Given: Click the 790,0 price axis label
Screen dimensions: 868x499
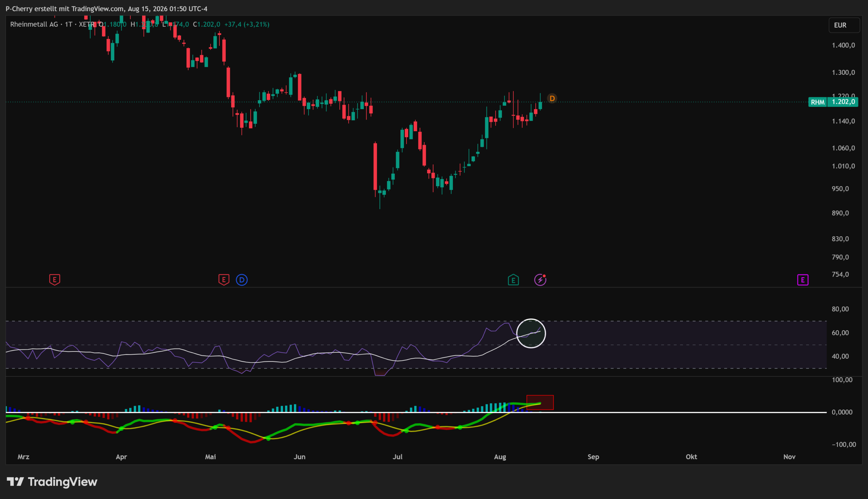Looking at the screenshot, I should 840,257.
